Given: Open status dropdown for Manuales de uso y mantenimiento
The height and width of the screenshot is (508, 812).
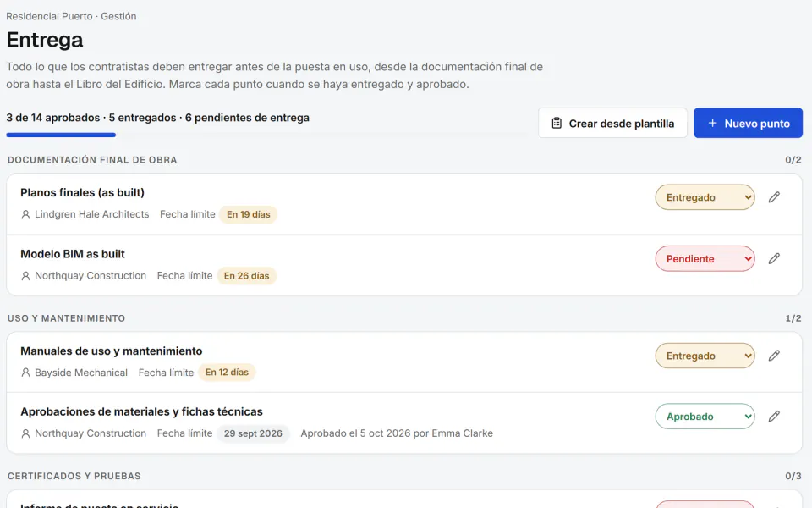Looking at the screenshot, I should (705, 356).
